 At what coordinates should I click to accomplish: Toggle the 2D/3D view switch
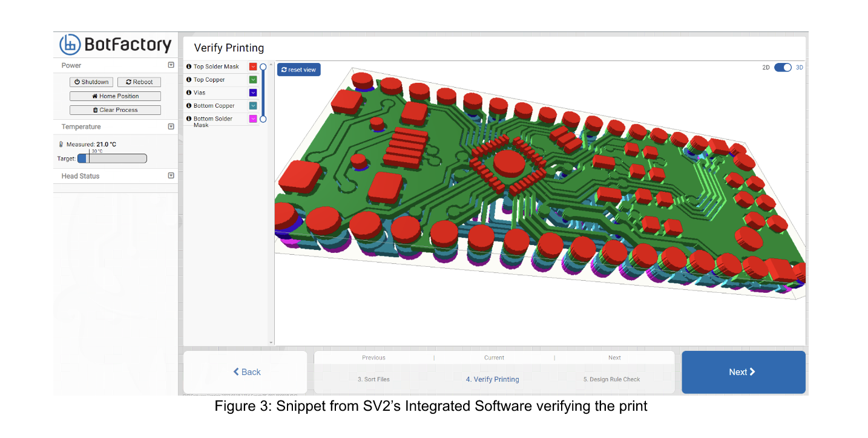(783, 68)
